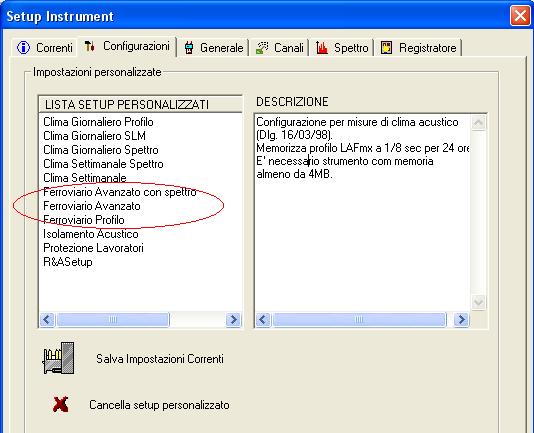Choose Cancella setup personalizzato
Image resolution: width=534 pixels, height=433 pixels.
pyautogui.click(x=159, y=405)
